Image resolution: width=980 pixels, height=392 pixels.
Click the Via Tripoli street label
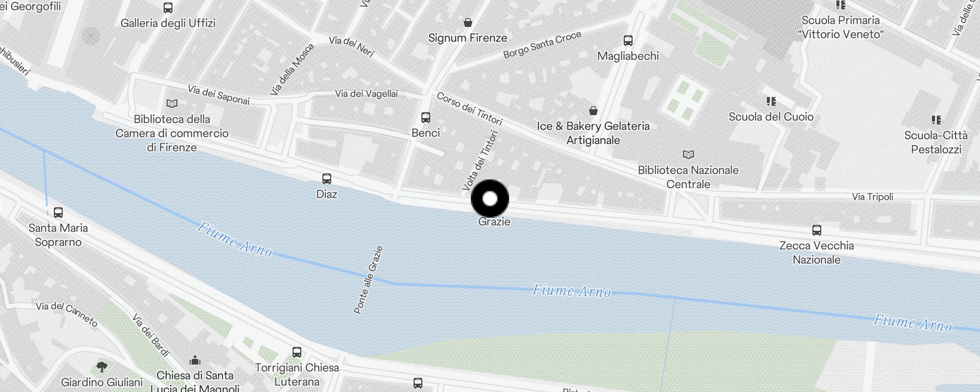[x=873, y=196]
